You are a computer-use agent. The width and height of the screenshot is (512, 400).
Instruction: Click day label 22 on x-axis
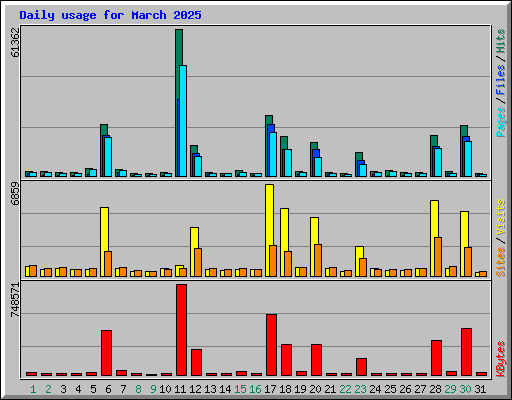tap(345, 389)
